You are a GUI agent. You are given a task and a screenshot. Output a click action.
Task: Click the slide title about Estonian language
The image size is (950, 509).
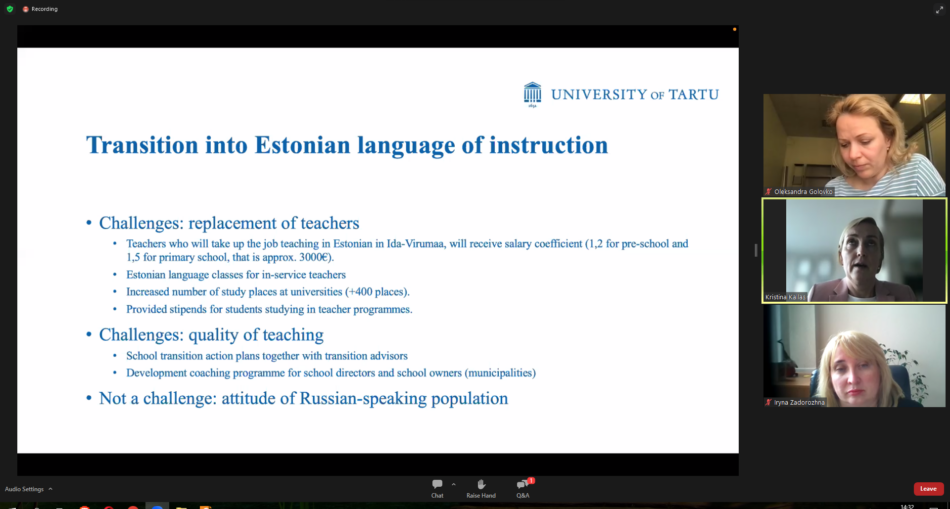point(347,145)
